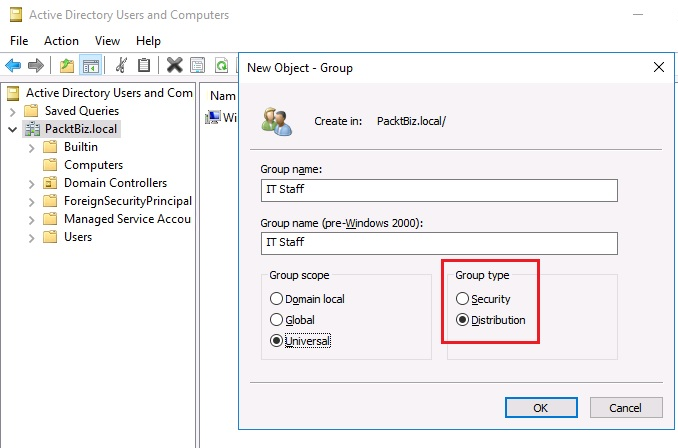The image size is (678, 448).
Task: Expand the Saved Queries tree node
Action: [13, 111]
